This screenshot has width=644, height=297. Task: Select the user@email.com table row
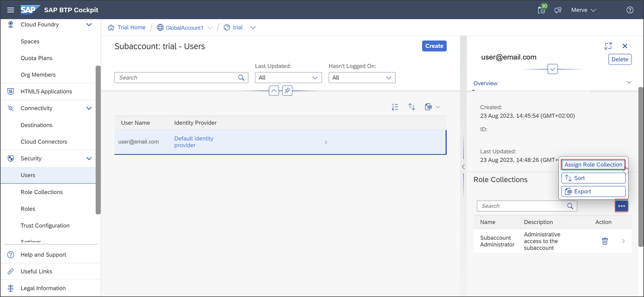(x=280, y=142)
